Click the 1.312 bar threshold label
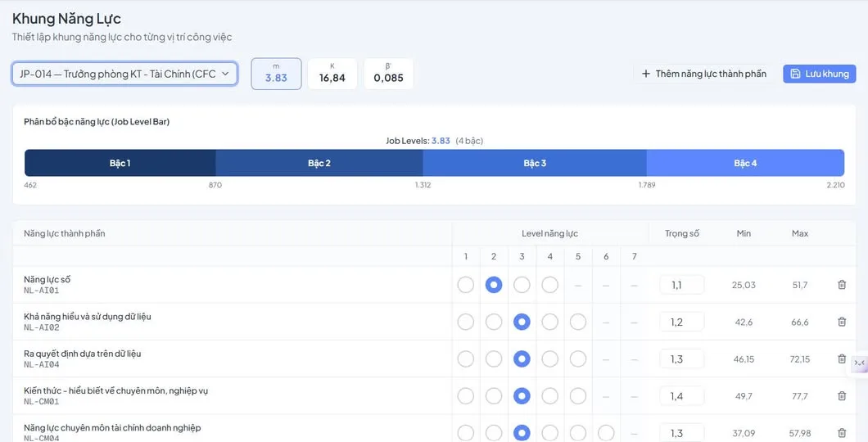Screen dimensions: 868x442 tap(423, 185)
